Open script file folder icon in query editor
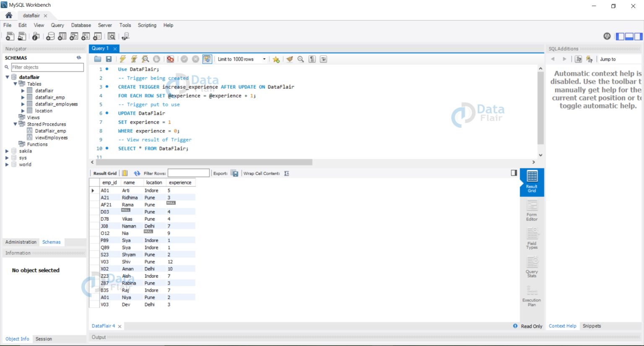 pyautogui.click(x=98, y=59)
